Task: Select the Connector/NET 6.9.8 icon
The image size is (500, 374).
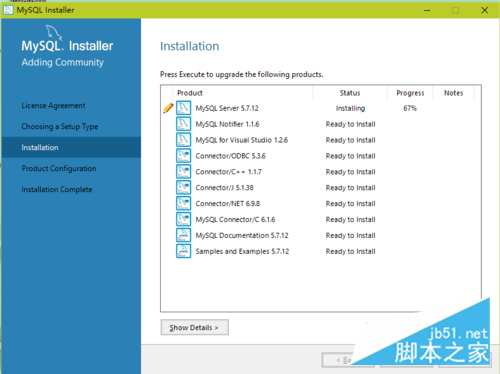Action: pos(183,203)
